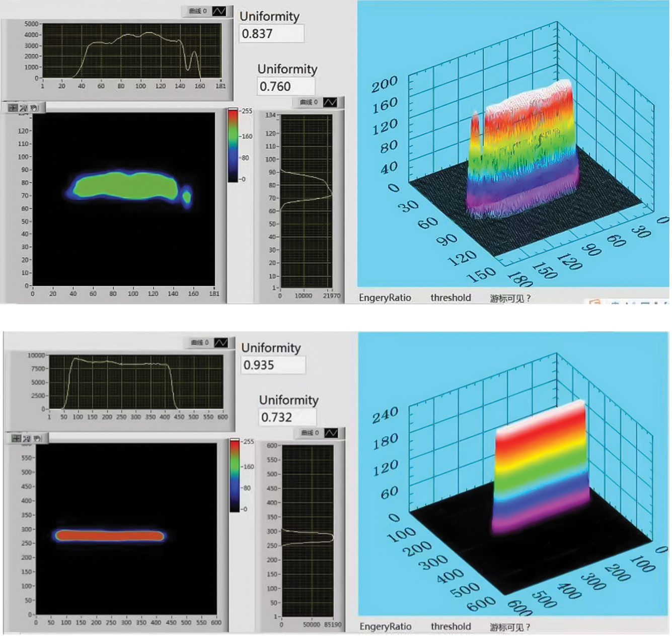Select the zoom magnifier in the bottom image palette
This screenshot has height=636, width=672.
point(26,439)
